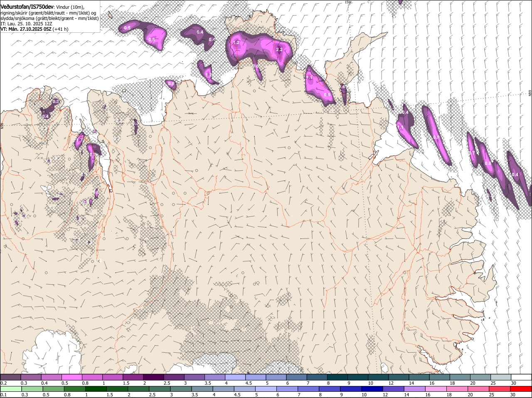
Task: Pick the bright red bottom-row swatch labeled 30
Action: (521, 389)
